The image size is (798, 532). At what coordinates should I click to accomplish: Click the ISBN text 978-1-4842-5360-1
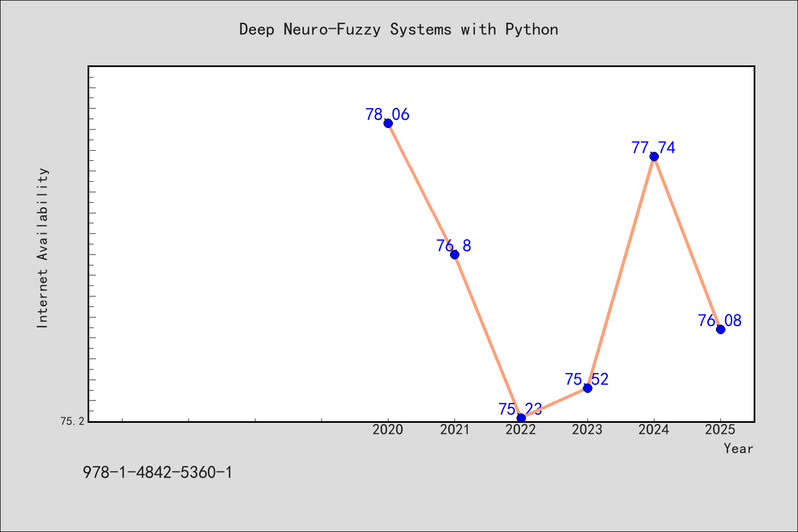click(158, 473)
